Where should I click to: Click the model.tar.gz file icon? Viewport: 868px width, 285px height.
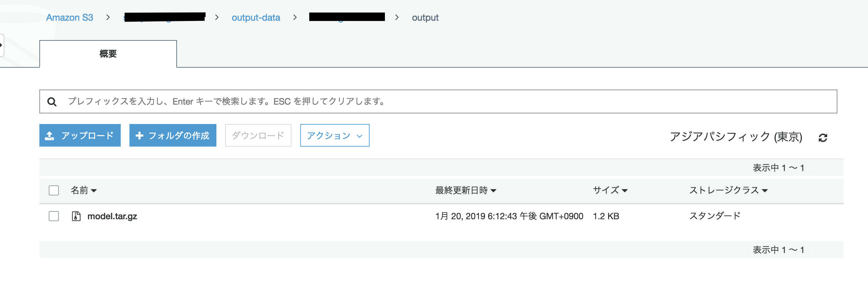tap(76, 216)
